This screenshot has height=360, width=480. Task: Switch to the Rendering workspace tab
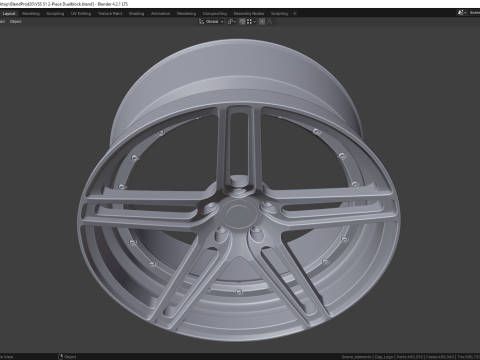(186, 14)
